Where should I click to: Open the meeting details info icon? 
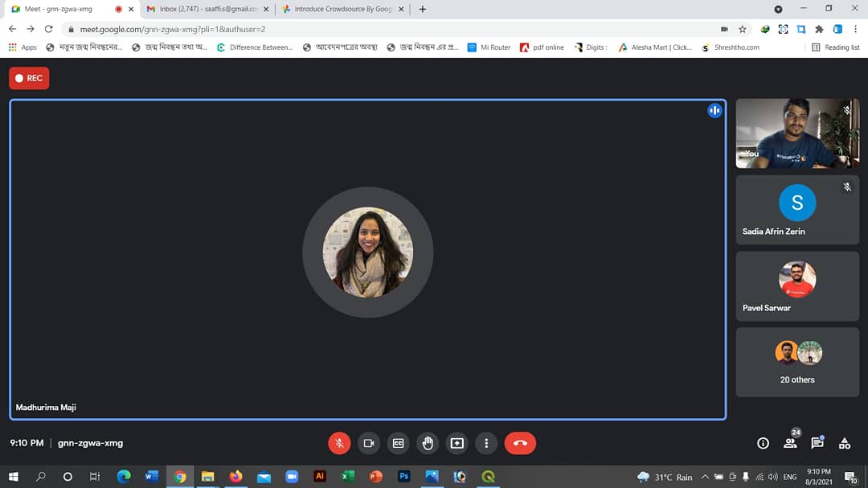pyautogui.click(x=763, y=443)
